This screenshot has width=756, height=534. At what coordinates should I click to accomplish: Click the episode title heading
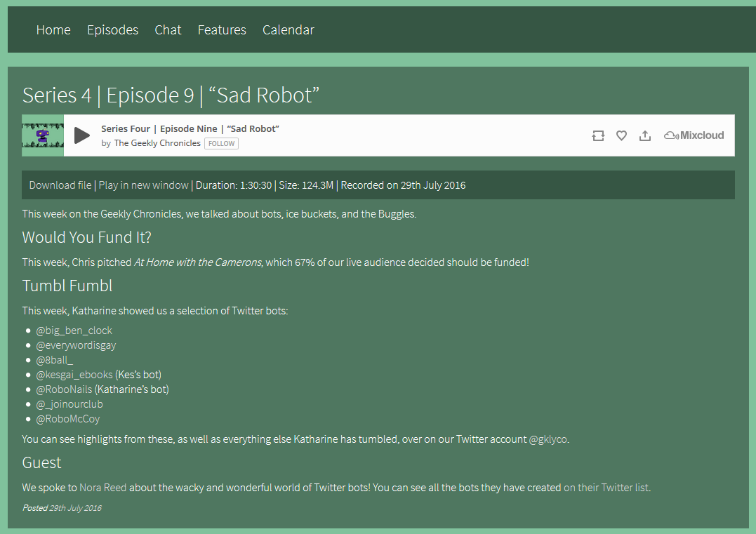[x=171, y=95]
